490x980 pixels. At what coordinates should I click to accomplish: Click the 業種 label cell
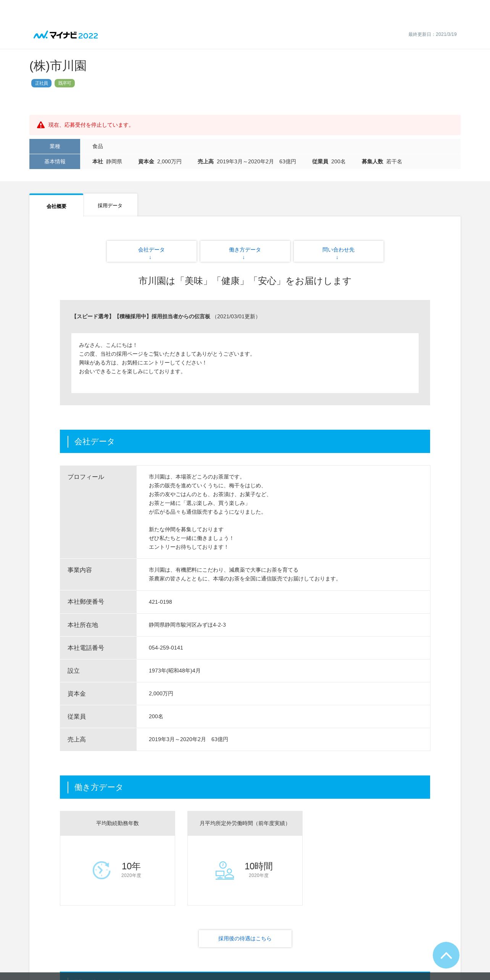(x=55, y=146)
